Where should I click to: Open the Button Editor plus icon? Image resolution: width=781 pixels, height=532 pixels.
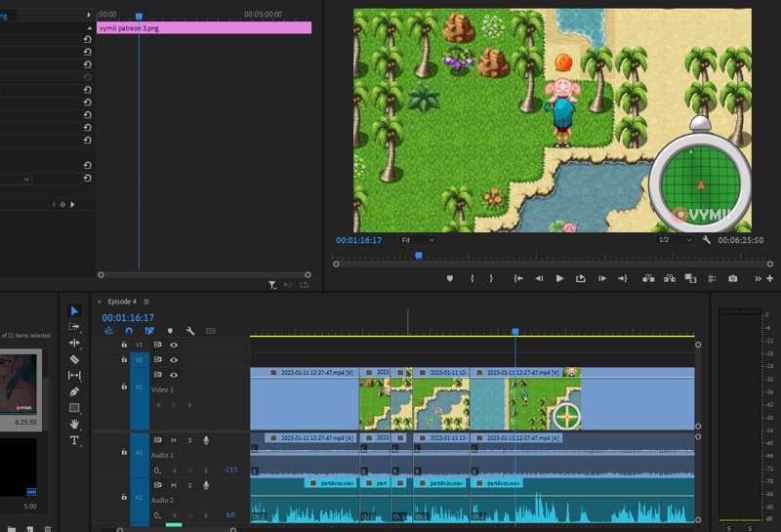770,278
